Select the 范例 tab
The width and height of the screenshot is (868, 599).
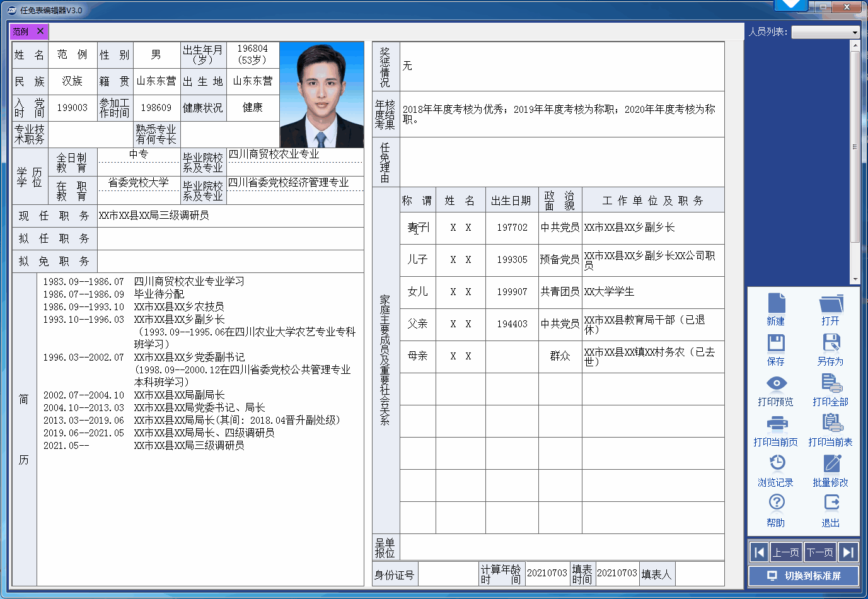pyautogui.click(x=21, y=32)
